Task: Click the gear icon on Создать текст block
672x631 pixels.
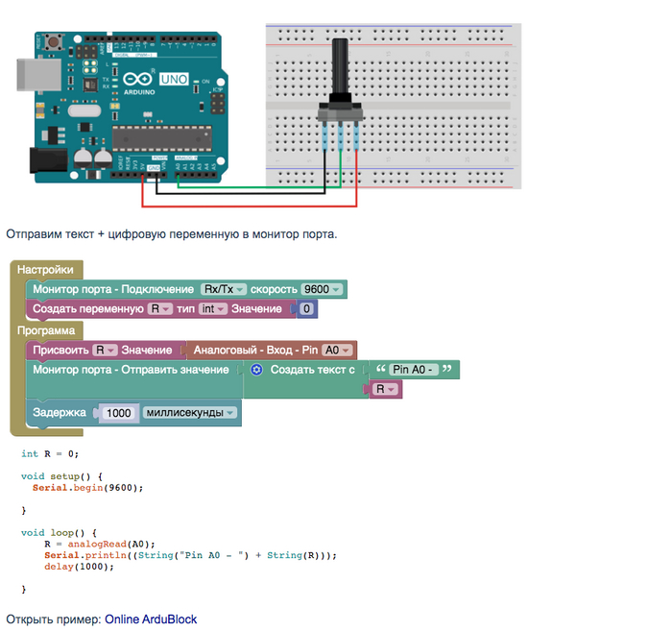Action: tap(256, 370)
